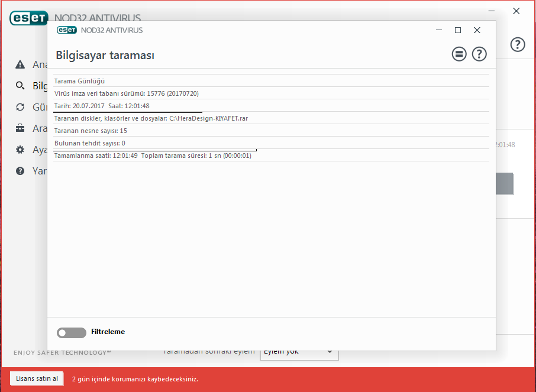Minimize the main ESET window
This screenshot has height=392, width=536.
coord(492,11)
